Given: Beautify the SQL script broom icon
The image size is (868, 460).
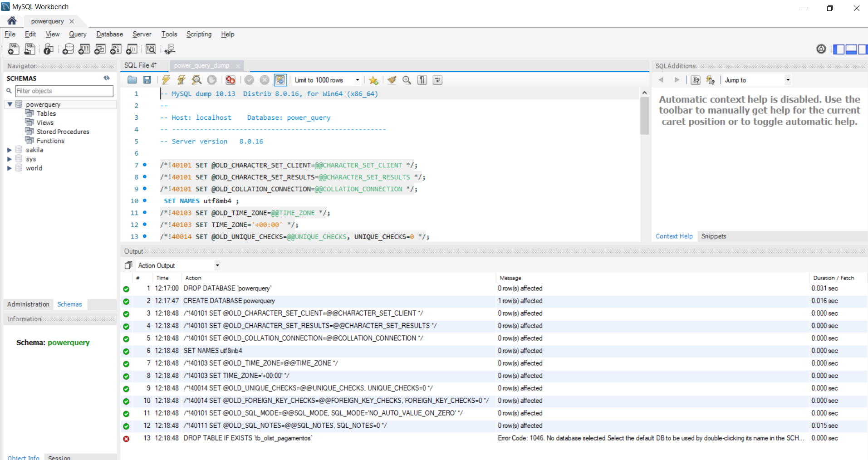Looking at the screenshot, I should [x=392, y=80].
